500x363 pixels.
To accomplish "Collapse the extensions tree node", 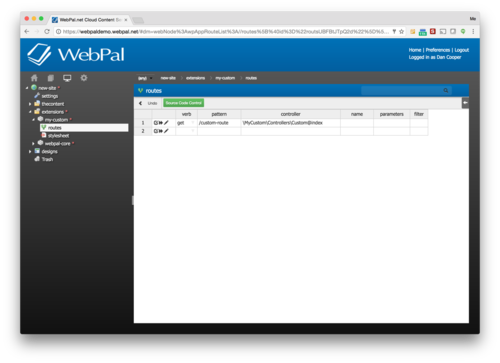I will [30, 112].
